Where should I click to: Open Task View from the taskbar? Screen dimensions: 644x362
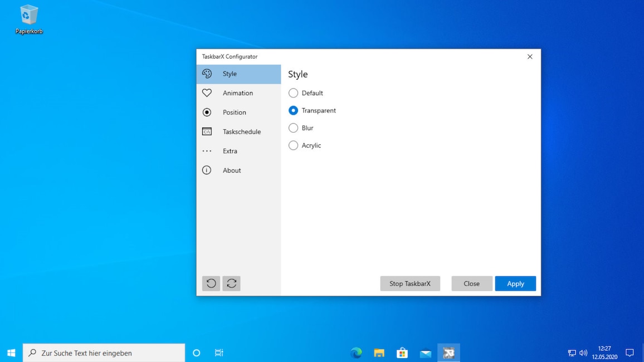coord(218,353)
